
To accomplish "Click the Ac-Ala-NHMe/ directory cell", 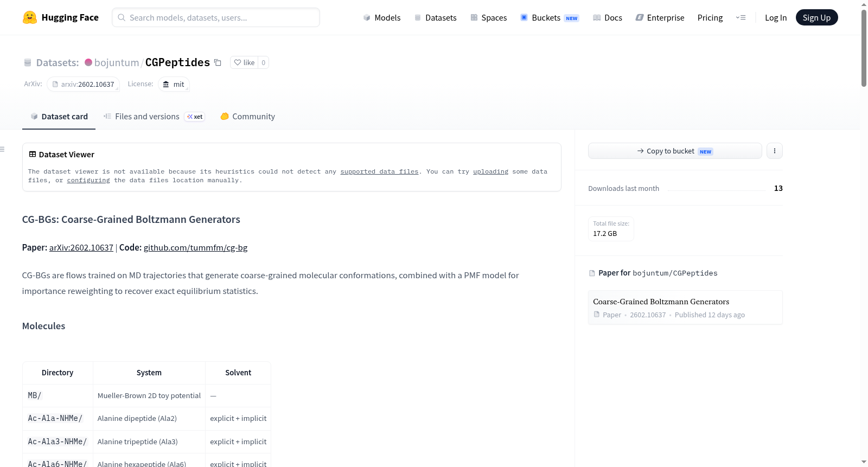I will [x=58, y=418].
